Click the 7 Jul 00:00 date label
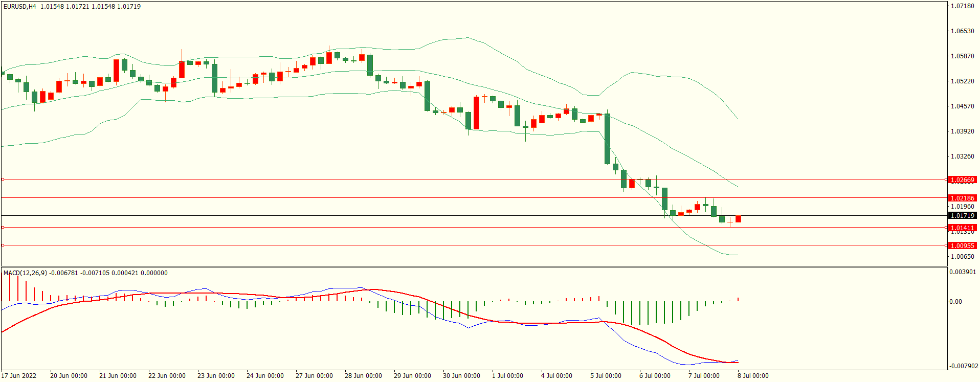The image size is (980, 382). [x=704, y=376]
